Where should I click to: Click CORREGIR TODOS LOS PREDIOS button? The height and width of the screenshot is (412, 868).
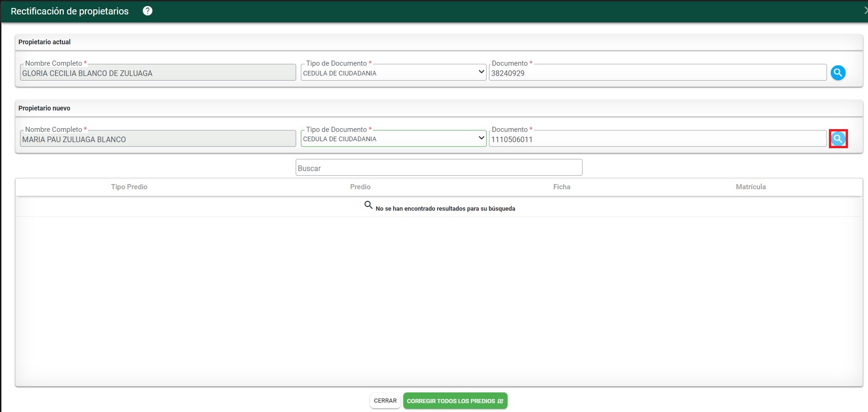(x=455, y=401)
